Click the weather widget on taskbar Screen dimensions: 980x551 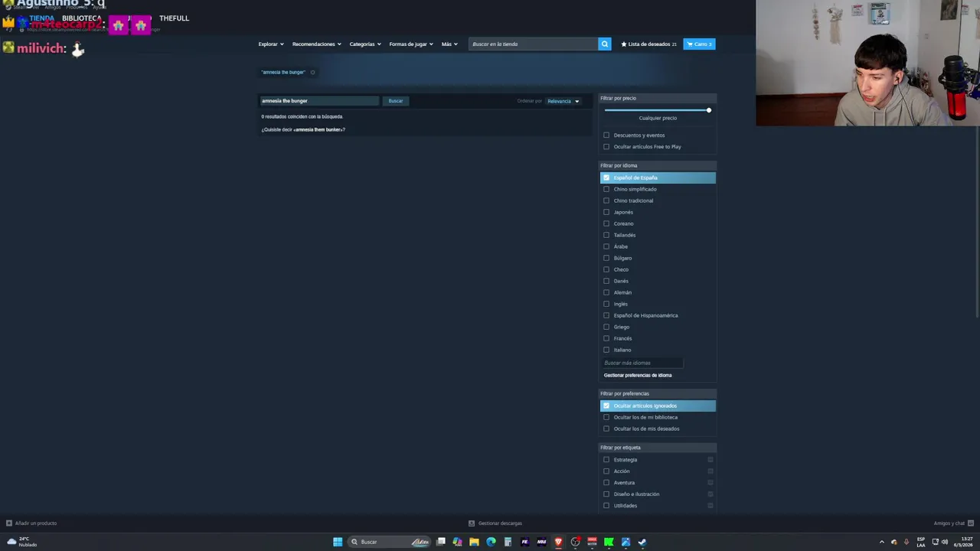point(21,542)
